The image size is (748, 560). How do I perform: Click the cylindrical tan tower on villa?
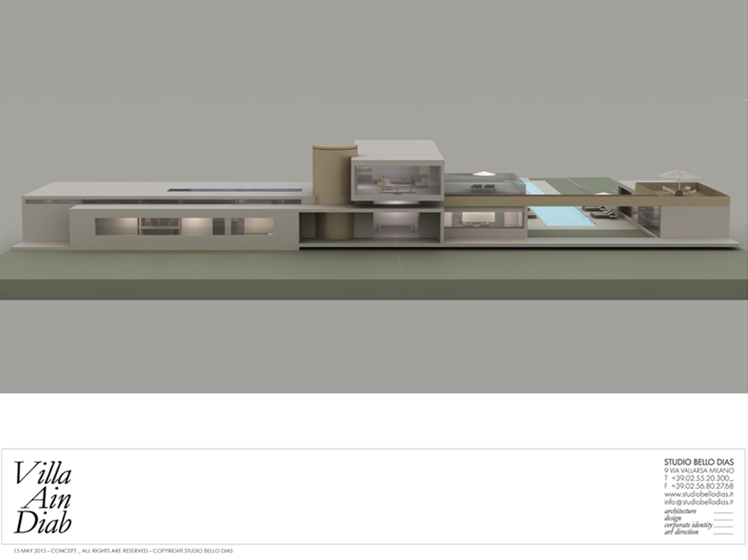(x=333, y=191)
